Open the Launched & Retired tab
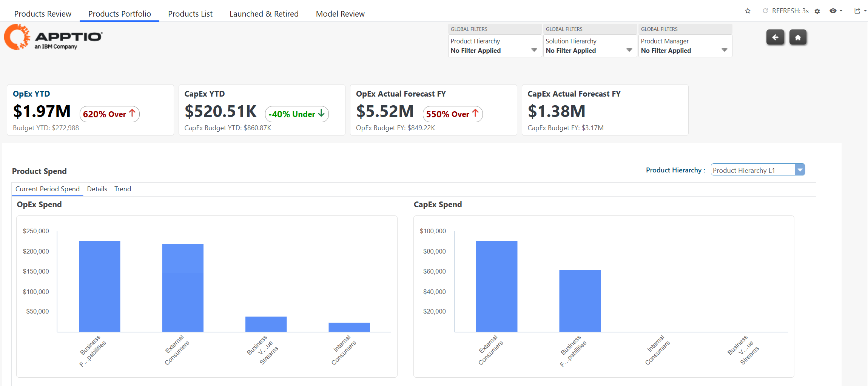The width and height of the screenshot is (868, 386). tap(264, 14)
